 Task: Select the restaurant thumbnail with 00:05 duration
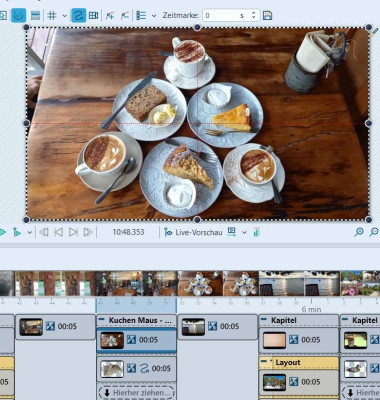point(31,327)
